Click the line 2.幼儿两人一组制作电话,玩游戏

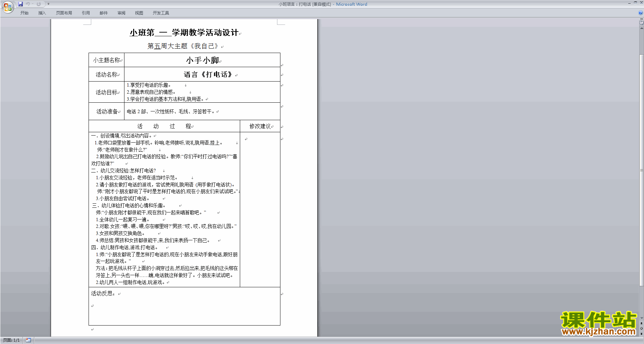pos(130,282)
